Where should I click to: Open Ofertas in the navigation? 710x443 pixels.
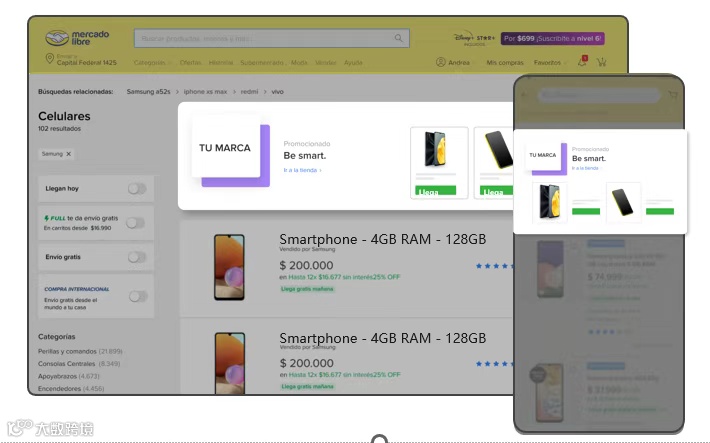190,63
